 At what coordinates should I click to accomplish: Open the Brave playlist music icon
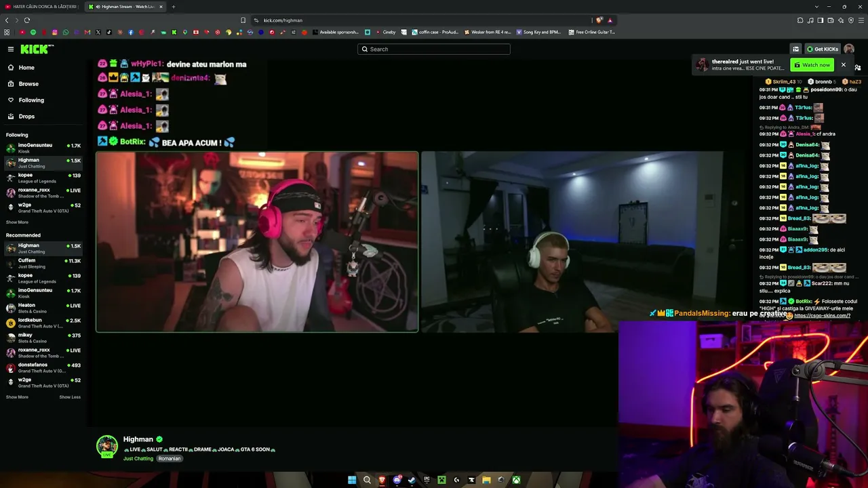click(x=810, y=20)
